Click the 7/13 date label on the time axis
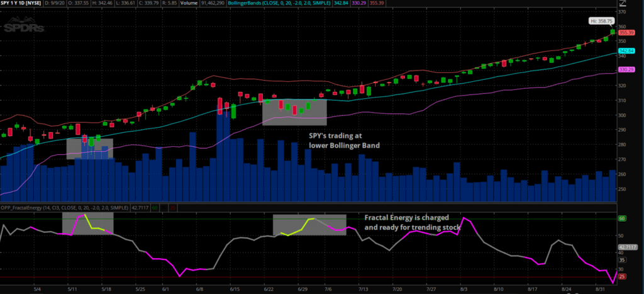644x294 pixels. point(363,290)
